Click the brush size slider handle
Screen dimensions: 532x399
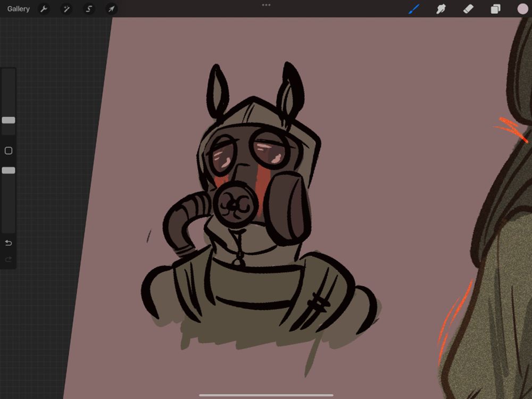[x=9, y=120]
